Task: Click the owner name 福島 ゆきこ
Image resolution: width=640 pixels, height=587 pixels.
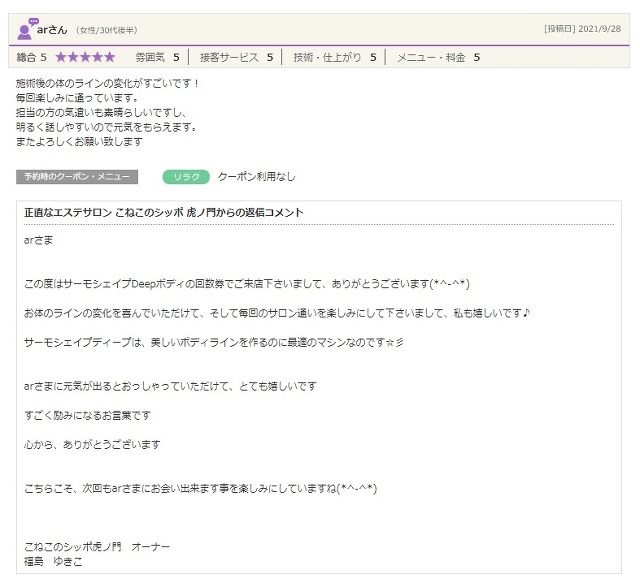Action: [53, 562]
